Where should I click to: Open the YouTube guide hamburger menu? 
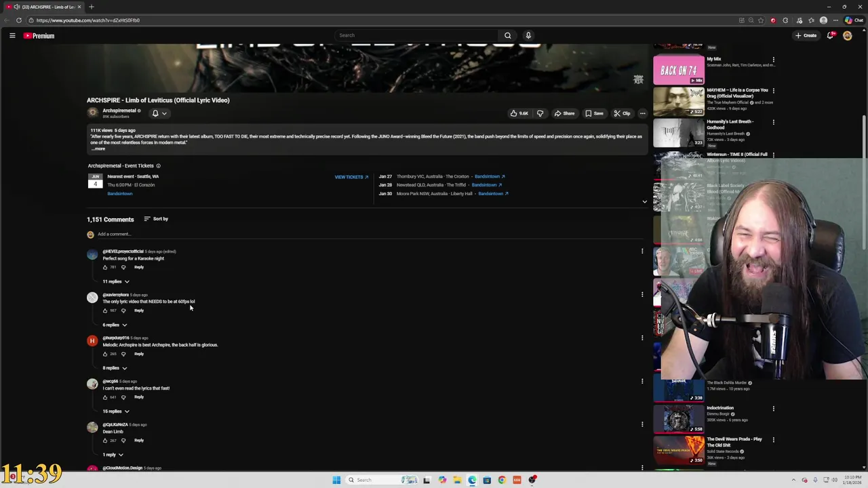(x=12, y=35)
